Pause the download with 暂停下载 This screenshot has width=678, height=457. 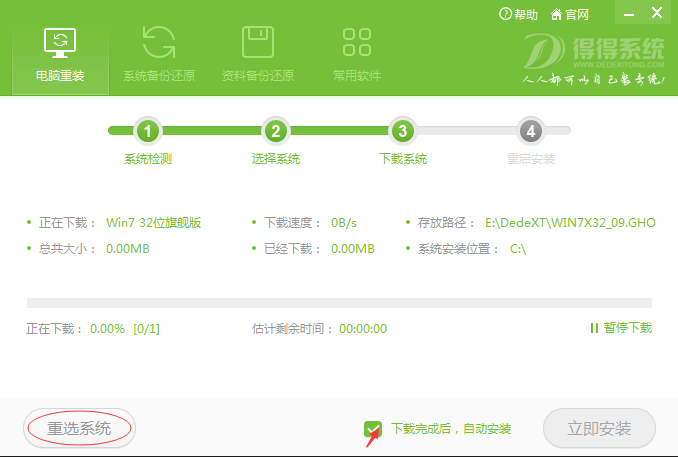[x=620, y=328]
